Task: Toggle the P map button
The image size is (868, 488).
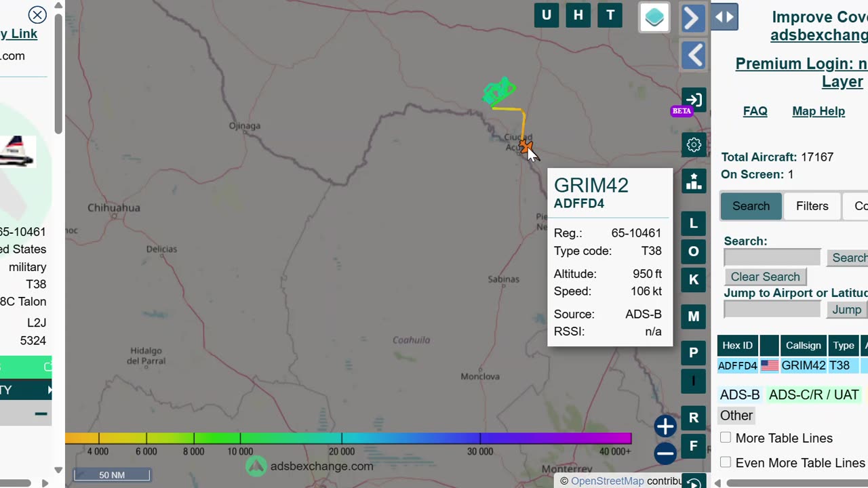Action: pyautogui.click(x=693, y=352)
